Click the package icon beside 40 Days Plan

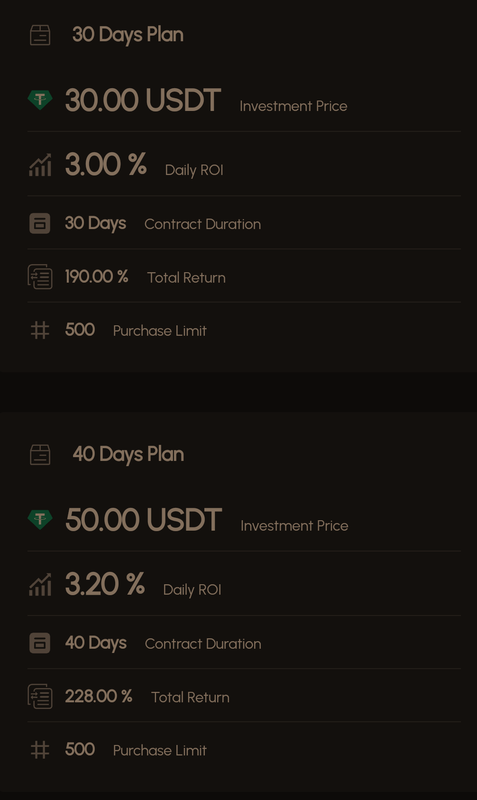(40, 455)
